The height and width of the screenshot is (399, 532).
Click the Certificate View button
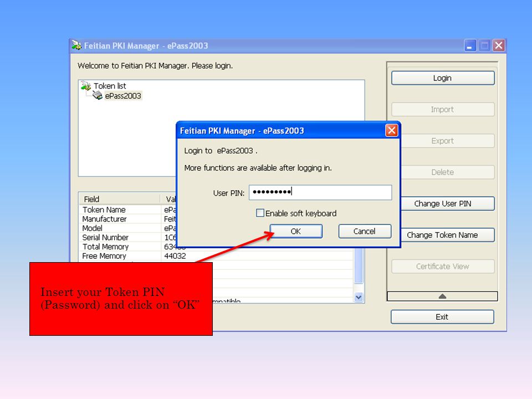click(443, 267)
